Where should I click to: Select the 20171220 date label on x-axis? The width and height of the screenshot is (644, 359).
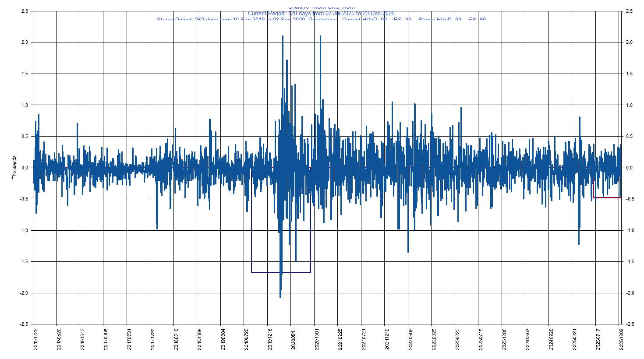click(153, 340)
